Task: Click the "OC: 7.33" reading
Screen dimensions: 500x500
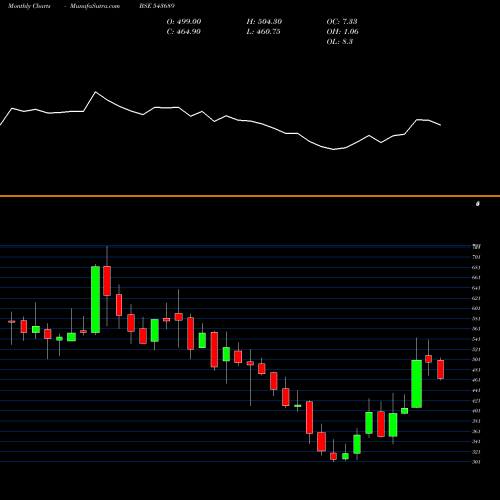Action: [x=342, y=22]
